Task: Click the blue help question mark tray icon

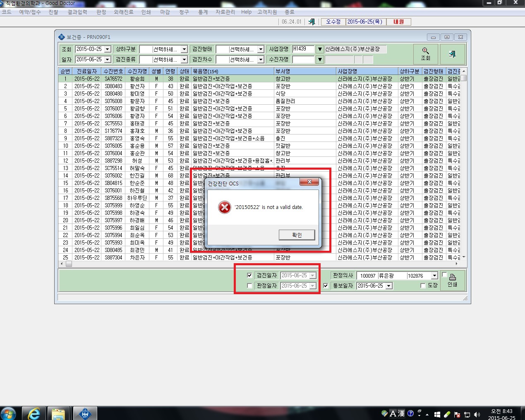Action: coord(410,413)
